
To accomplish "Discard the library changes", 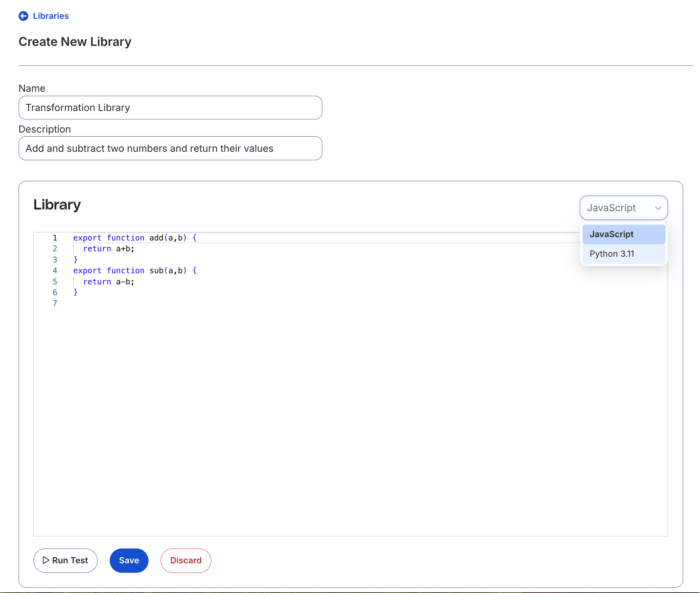I will 186,560.
